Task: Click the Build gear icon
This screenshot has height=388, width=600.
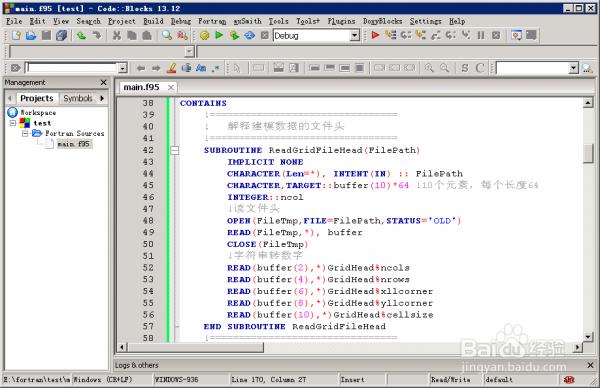Action: pos(205,36)
